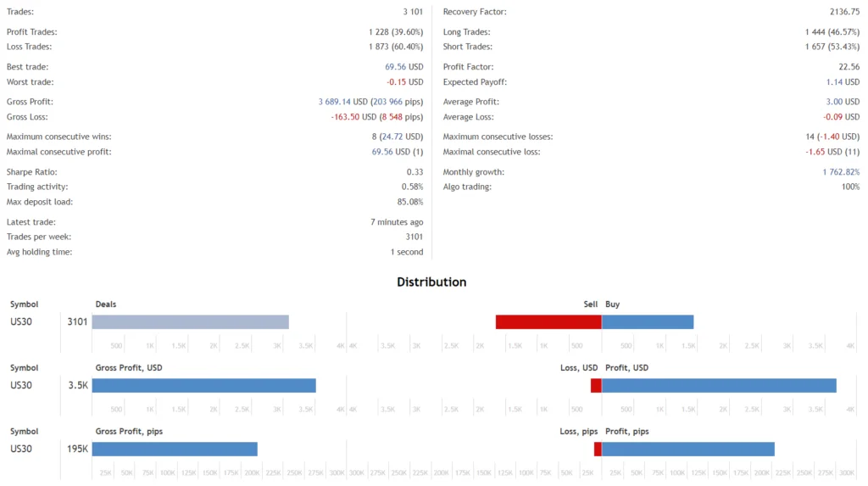Click the Max deposit load 85.08% value

pyautogui.click(x=410, y=202)
